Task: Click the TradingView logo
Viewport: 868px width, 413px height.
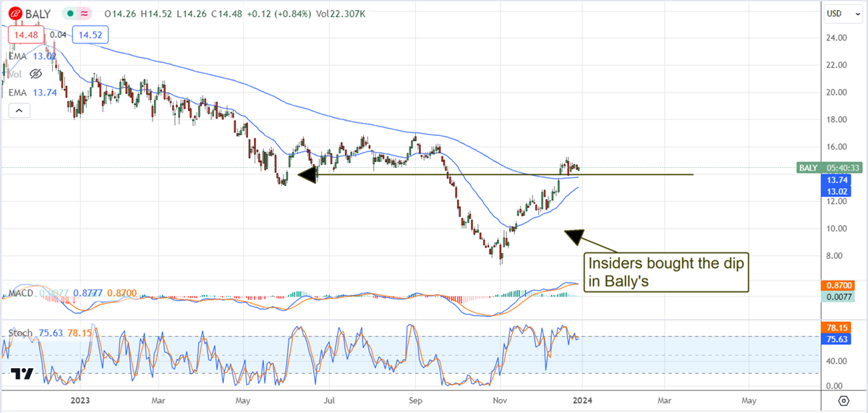Action: 22,373
